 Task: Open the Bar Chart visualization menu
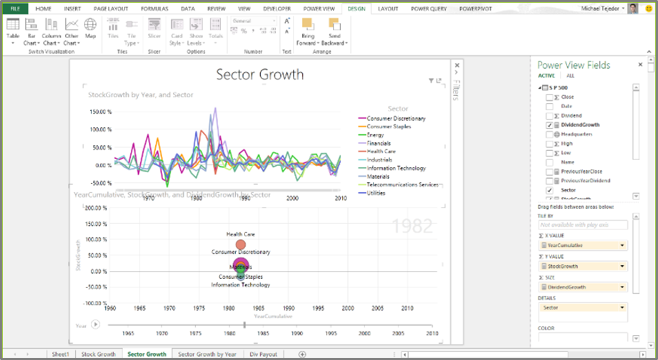pyautogui.click(x=31, y=31)
